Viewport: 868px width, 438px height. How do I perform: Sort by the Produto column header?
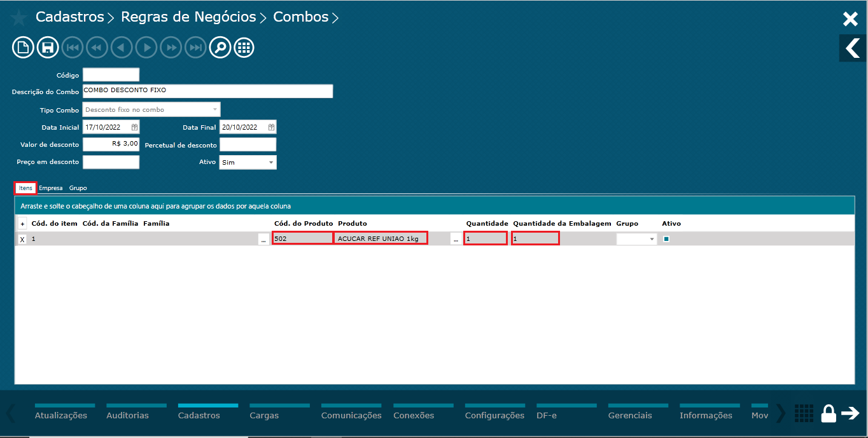click(353, 224)
